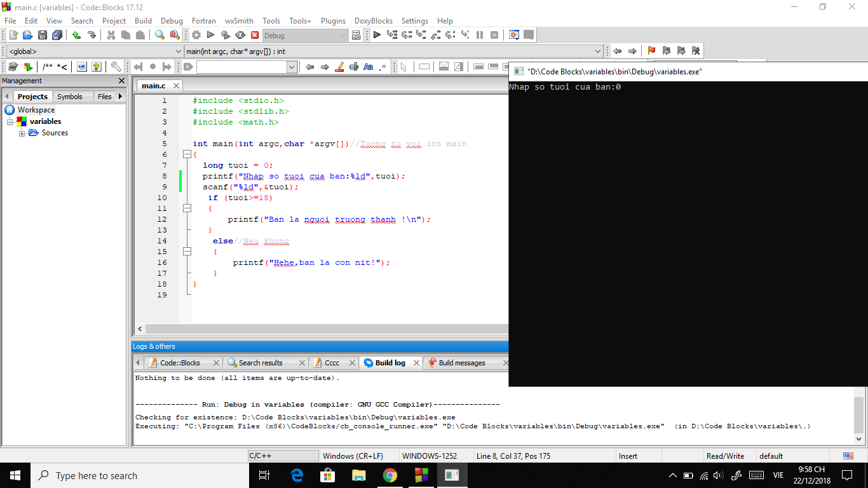The image size is (868, 488).
Task: Click the logs panel vertical scrollbar
Action: point(858,414)
